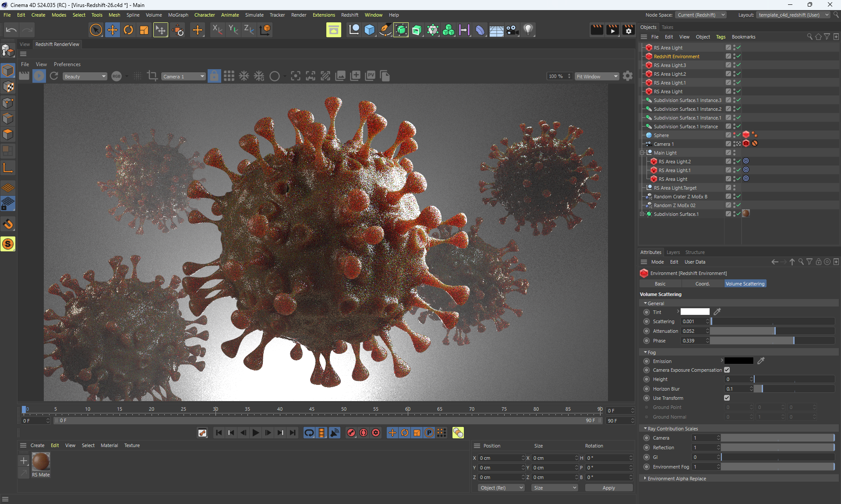Toggle enable check for Redshift Environment object
The height and width of the screenshot is (504, 841).
tap(739, 56)
